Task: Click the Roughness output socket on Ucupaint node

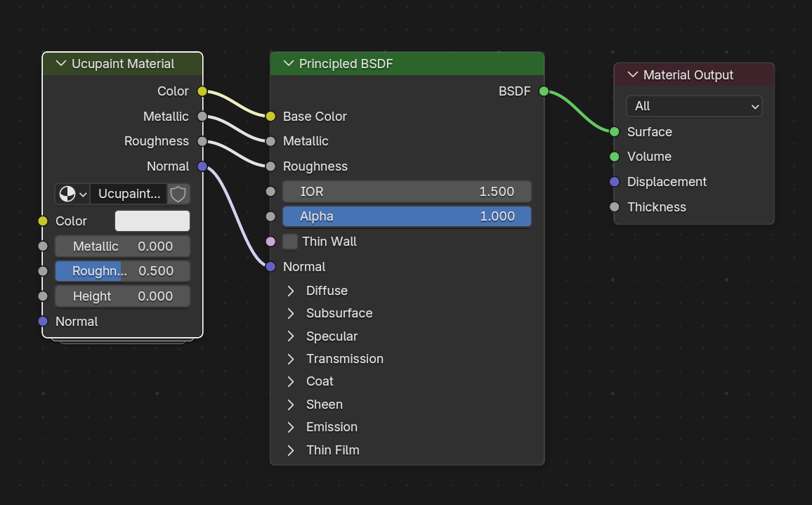Action: [202, 141]
